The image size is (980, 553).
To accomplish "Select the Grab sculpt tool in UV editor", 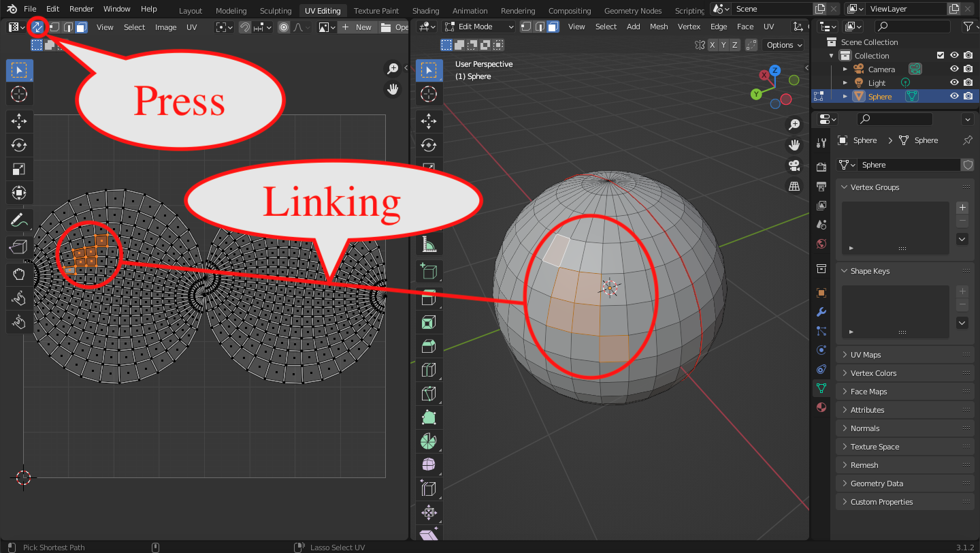I will click(x=19, y=274).
